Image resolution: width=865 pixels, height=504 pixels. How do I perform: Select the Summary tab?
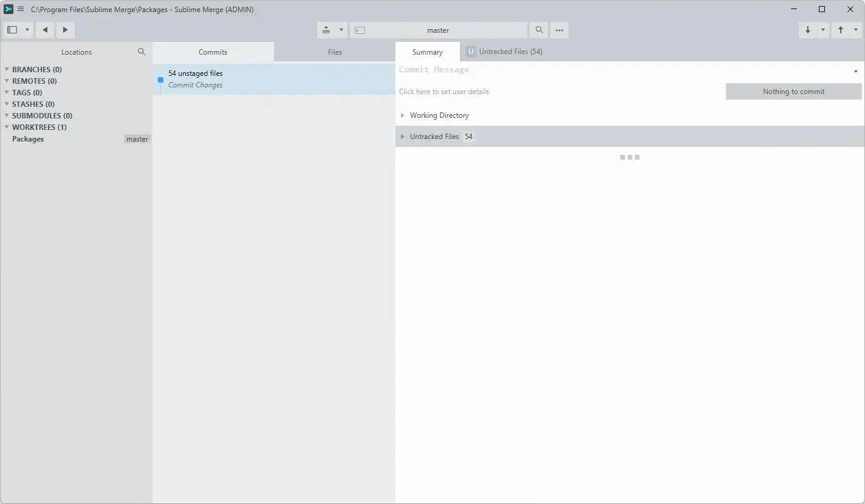coord(428,52)
